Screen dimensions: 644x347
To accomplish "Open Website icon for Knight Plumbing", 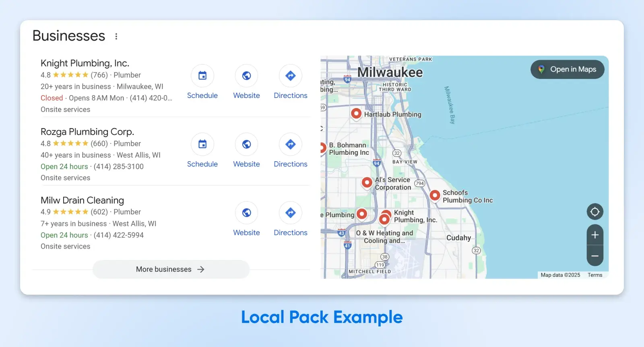I will (x=246, y=76).
